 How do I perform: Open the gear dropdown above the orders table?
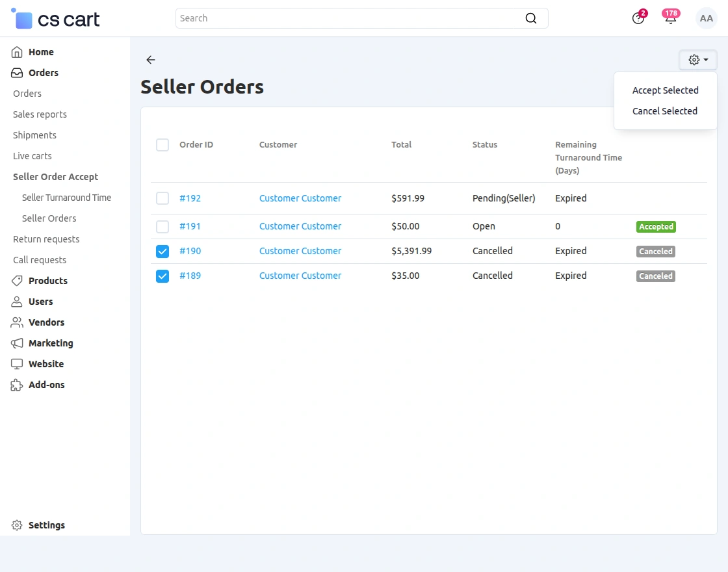pyautogui.click(x=697, y=60)
